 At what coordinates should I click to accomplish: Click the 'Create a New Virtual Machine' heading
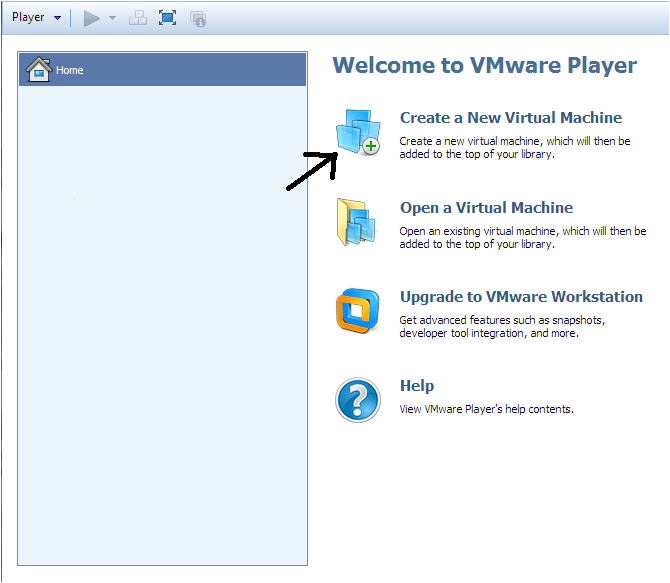510,118
